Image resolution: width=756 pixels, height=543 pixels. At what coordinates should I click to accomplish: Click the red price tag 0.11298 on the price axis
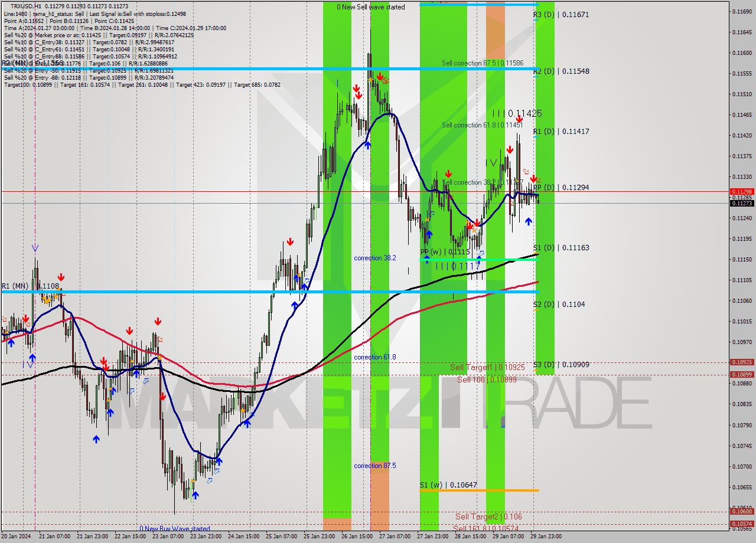(x=742, y=191)
